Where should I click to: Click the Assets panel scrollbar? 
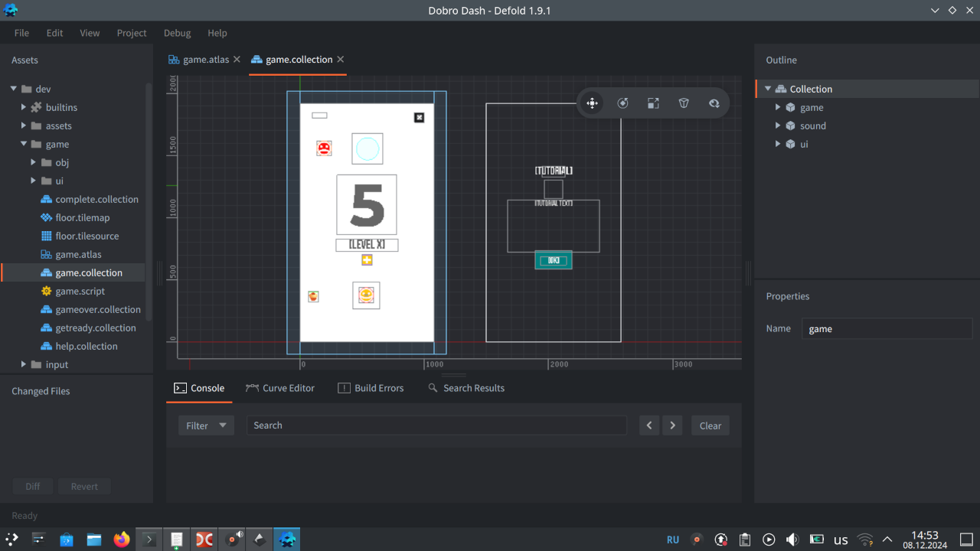tap(149, 202)
